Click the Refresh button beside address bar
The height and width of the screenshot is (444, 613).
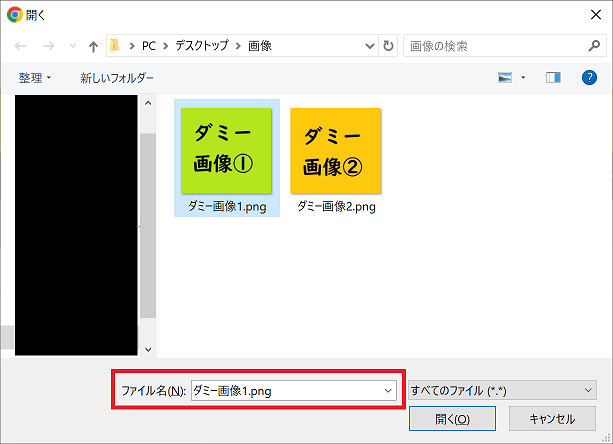tap(388, 46)
